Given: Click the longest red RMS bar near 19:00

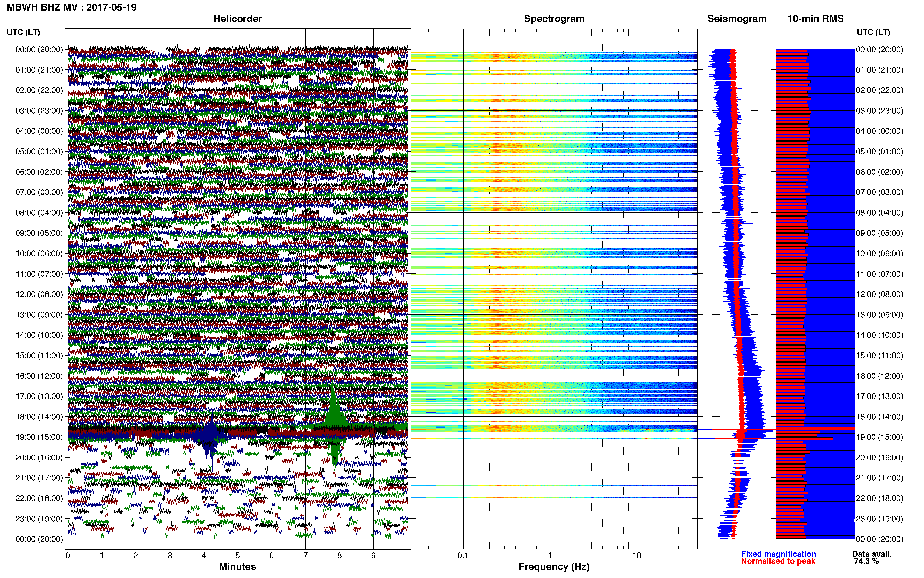Looking at the screenshot, I should (815, 429).
